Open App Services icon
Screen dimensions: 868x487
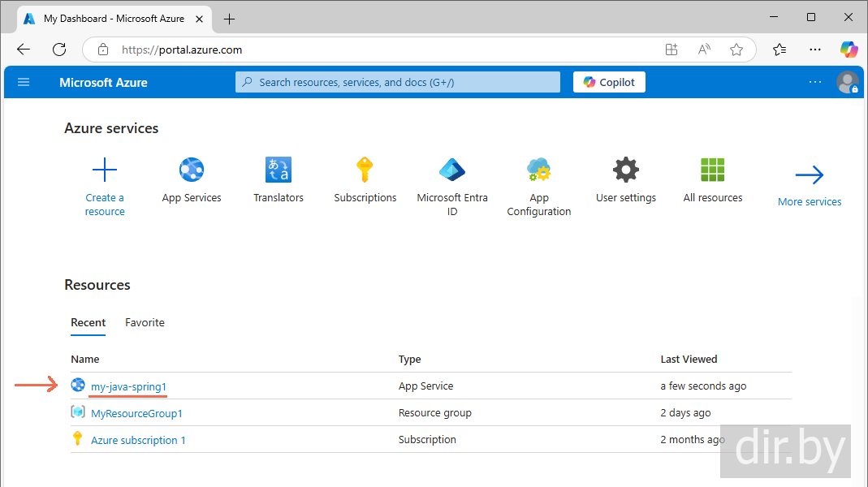coord(192,170)
